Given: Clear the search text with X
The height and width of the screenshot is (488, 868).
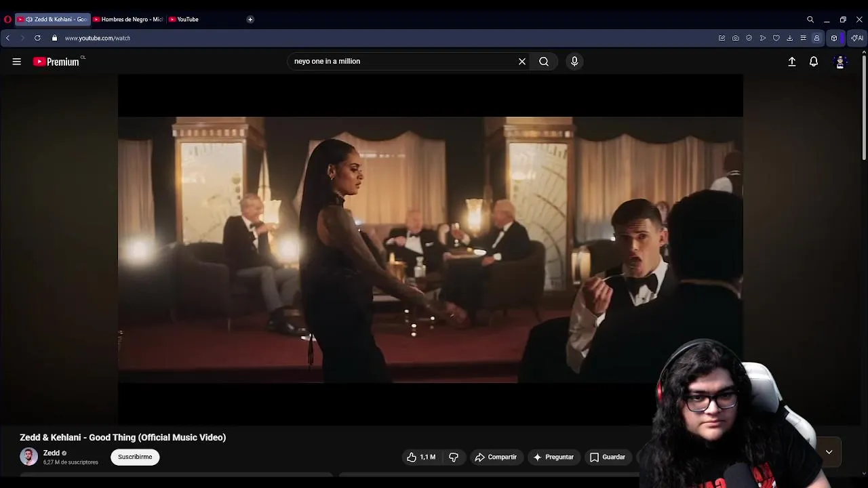Looking at the screenshot, I should (x=522, y=62).
